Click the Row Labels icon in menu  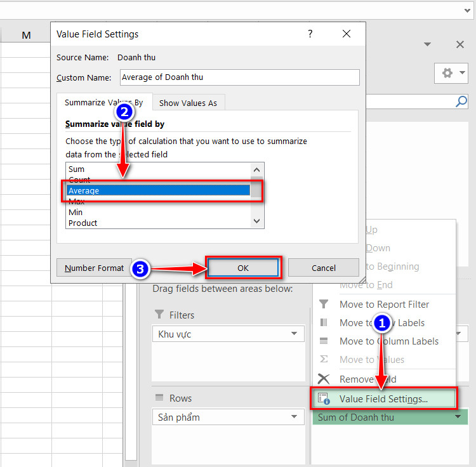coord(324,322)
